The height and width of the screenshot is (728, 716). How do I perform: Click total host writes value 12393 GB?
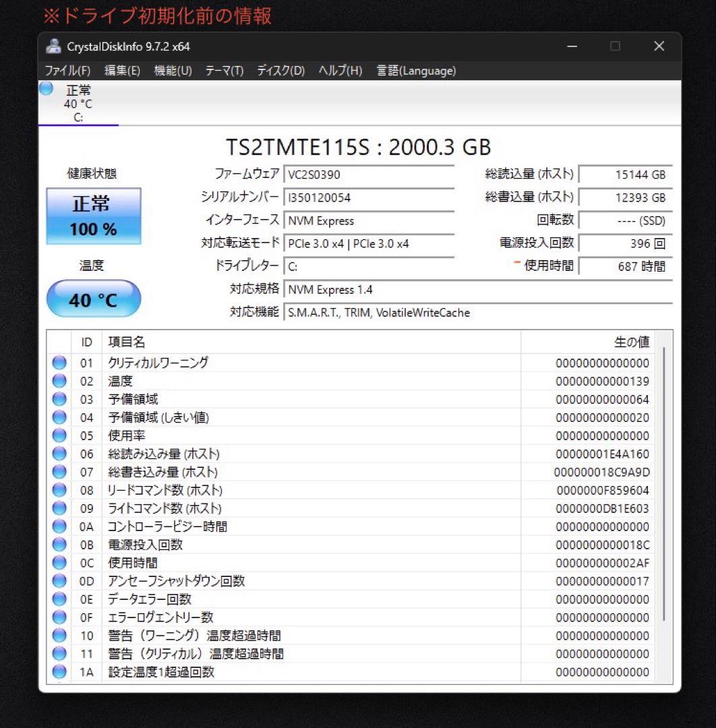click(625, 198)
